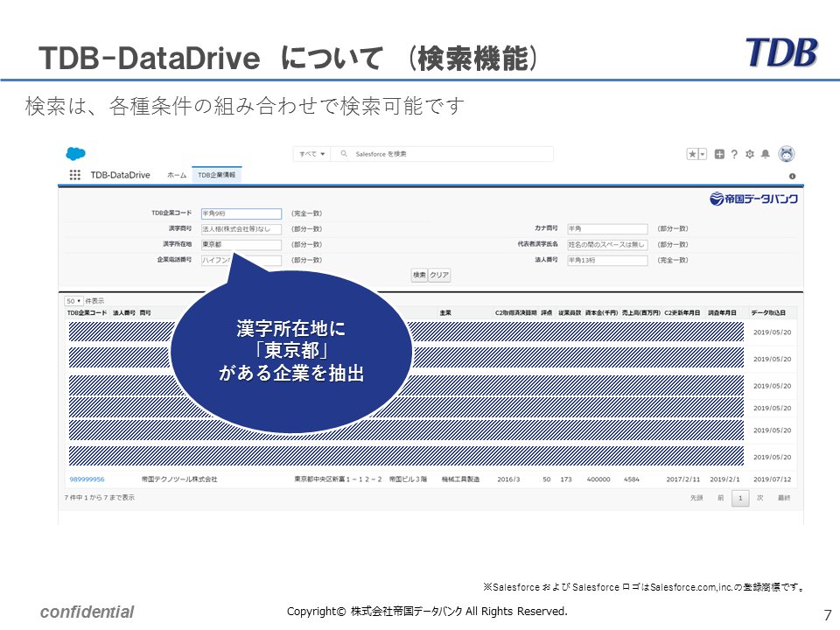Sort by TDB企業コード column header
The width and height of the screenshot is (840, 630).
(87, 313)
